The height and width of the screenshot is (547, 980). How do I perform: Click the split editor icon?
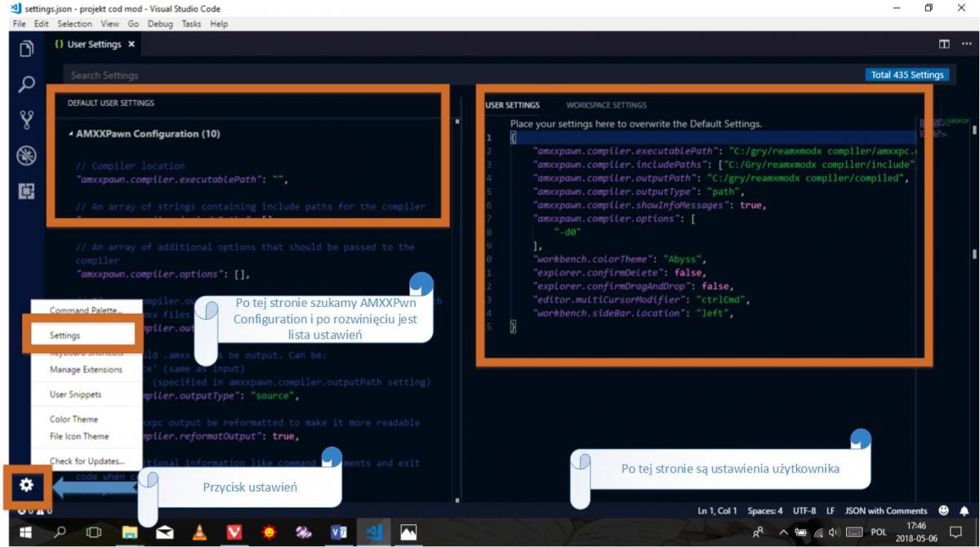(944, 44)
